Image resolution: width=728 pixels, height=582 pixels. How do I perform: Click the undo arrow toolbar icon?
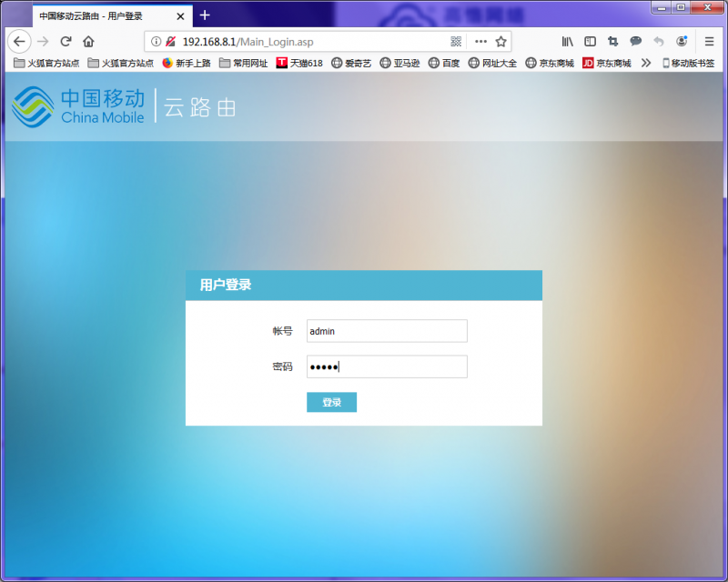pyautogui.click(x=658, y=42)
